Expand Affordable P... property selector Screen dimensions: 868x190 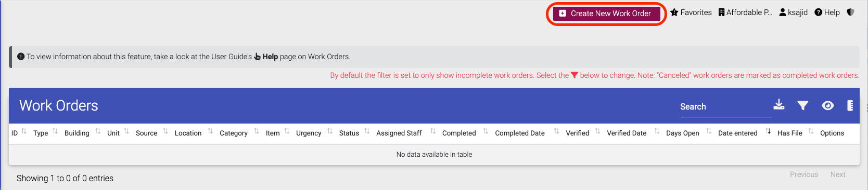pyautogui.click(x=745, y=12)
